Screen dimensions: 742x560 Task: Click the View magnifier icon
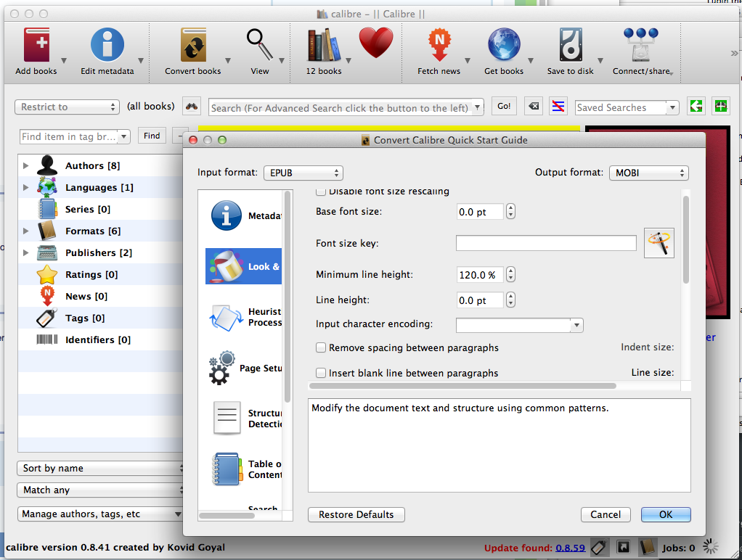click(x=260, y=45)
